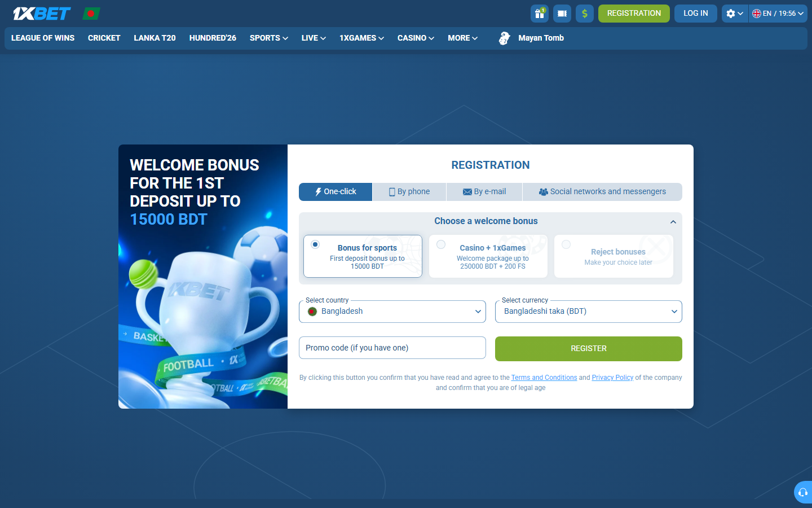812x508 pixels.
Task: Switch to the One-click registration tab
Action: tap(336, 192)
